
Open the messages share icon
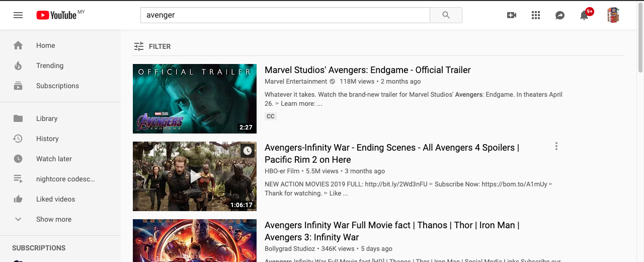(560, 15)
